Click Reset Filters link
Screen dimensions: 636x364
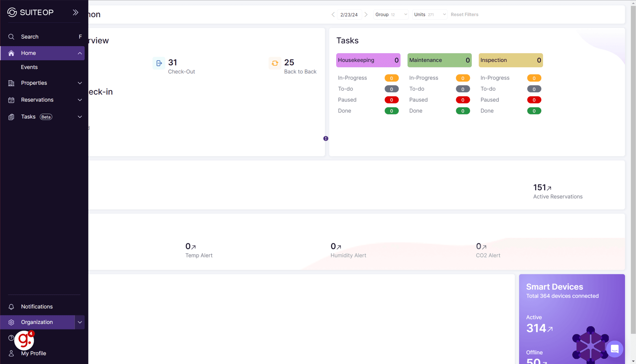click(464, 15)
